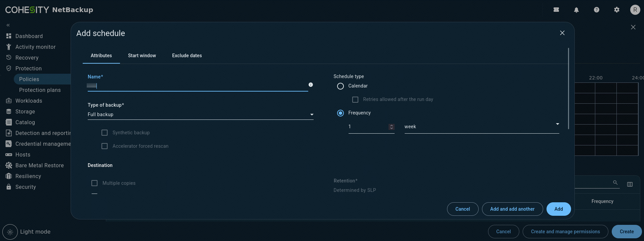
Task: Click the Activity monitor icon
Action: (x=9, y=47)
